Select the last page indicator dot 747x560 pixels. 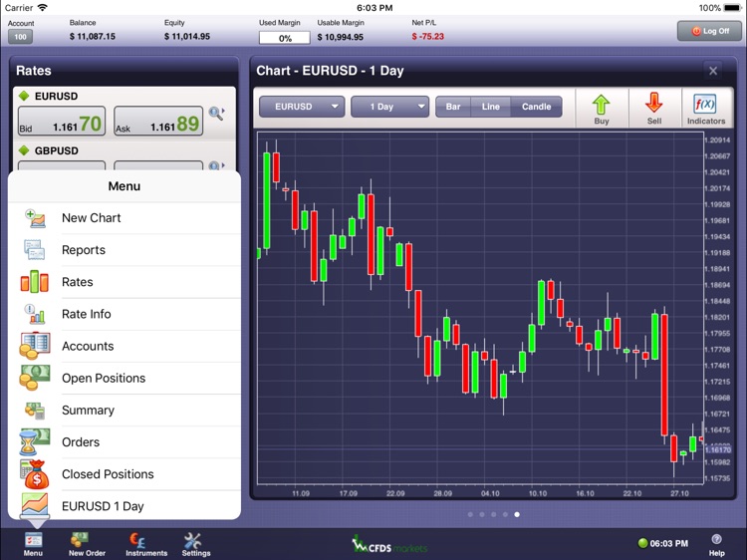click(x=517, y=514)
